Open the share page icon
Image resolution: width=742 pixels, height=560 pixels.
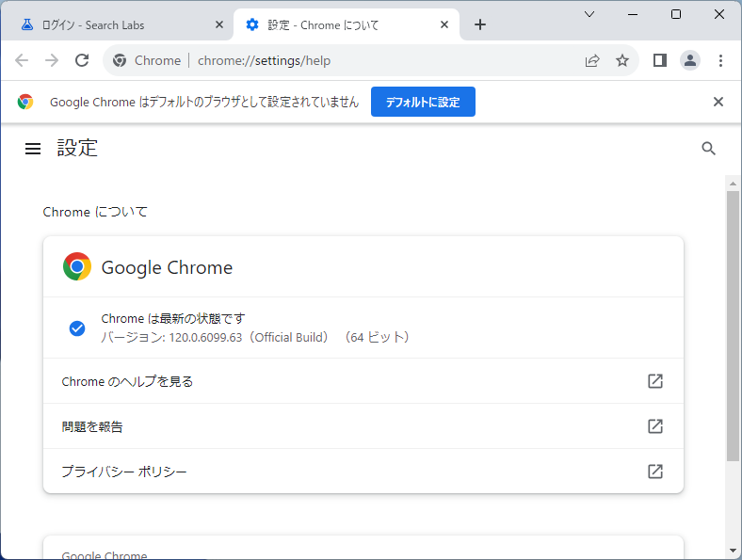[x=592, y=60]
